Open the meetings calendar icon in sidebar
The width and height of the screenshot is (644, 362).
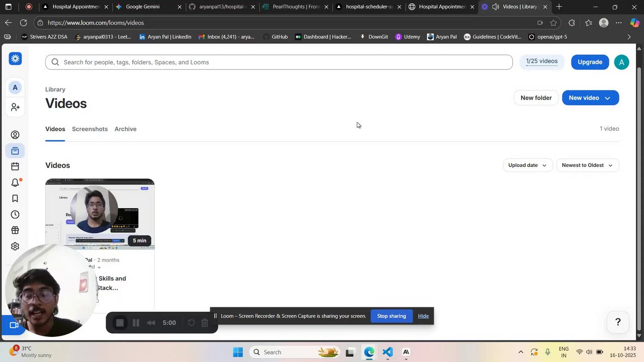(15, 166)
